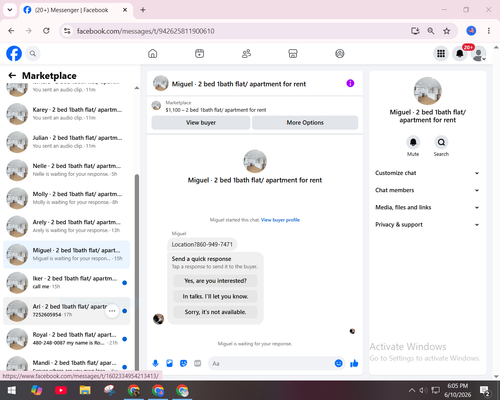Open the taskbar volume speaker icon
The height and width of the screenshot is (400, 500).
(423, 390)
